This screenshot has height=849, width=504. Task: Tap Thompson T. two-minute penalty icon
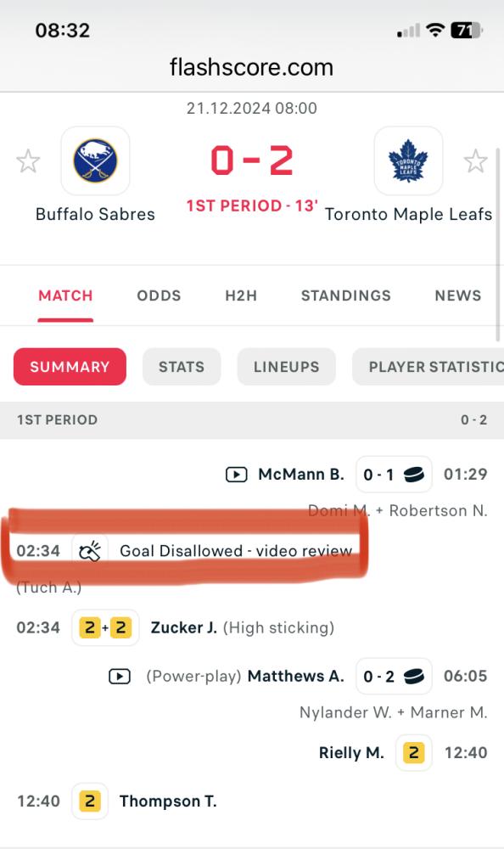click(90, 801)
